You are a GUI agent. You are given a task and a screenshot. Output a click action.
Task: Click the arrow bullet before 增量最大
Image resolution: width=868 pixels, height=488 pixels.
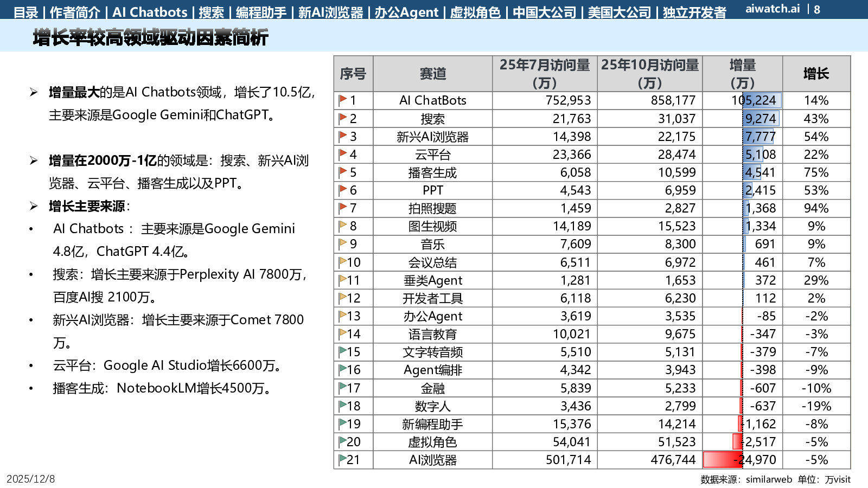(34, 93)
